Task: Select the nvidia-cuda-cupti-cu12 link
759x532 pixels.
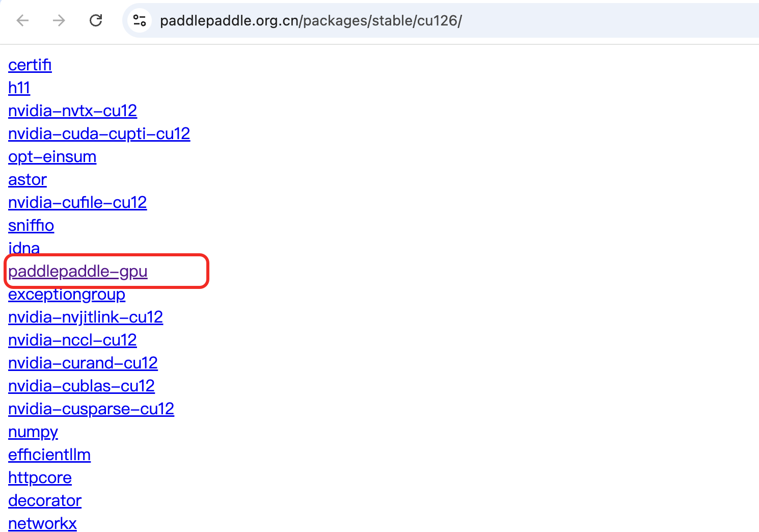Action: (x=99, y=134)
